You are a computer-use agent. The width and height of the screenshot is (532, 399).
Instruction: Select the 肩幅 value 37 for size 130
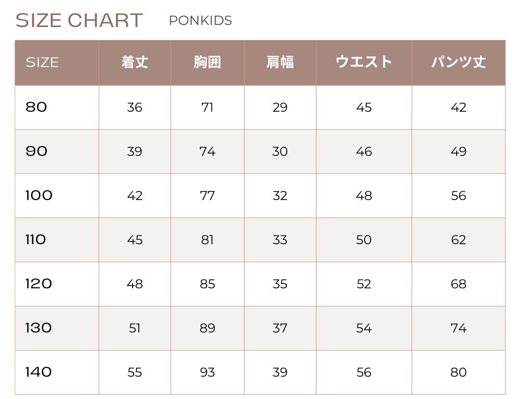(280, 328)
